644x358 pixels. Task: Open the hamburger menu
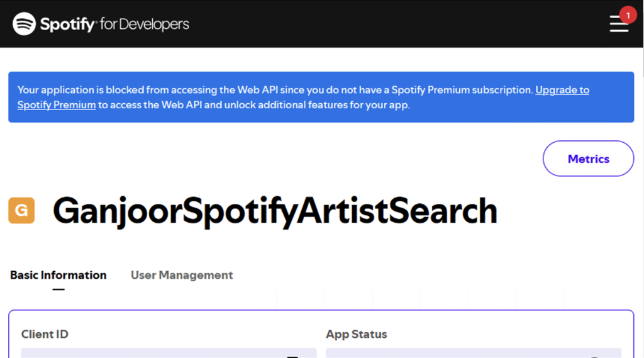point(619,24)
